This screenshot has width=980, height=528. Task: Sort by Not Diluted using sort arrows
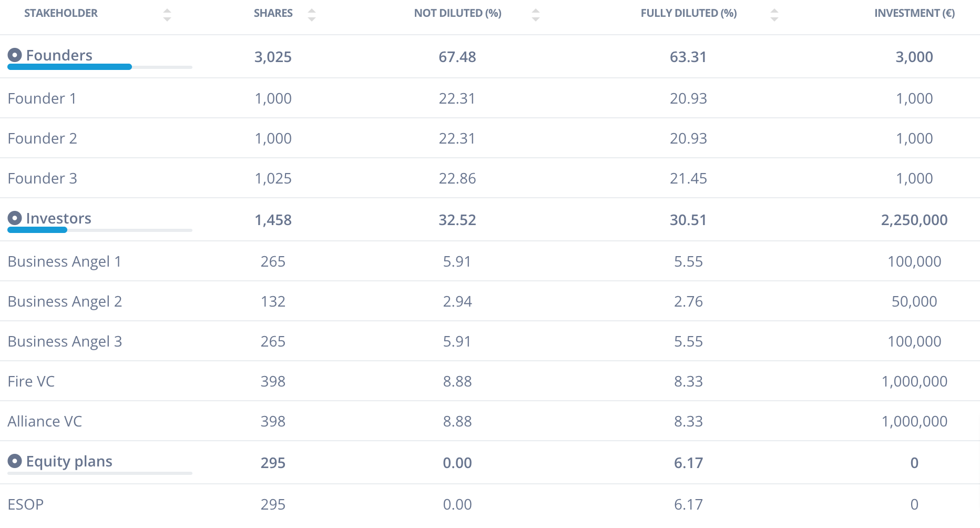[x=536, y=15]
